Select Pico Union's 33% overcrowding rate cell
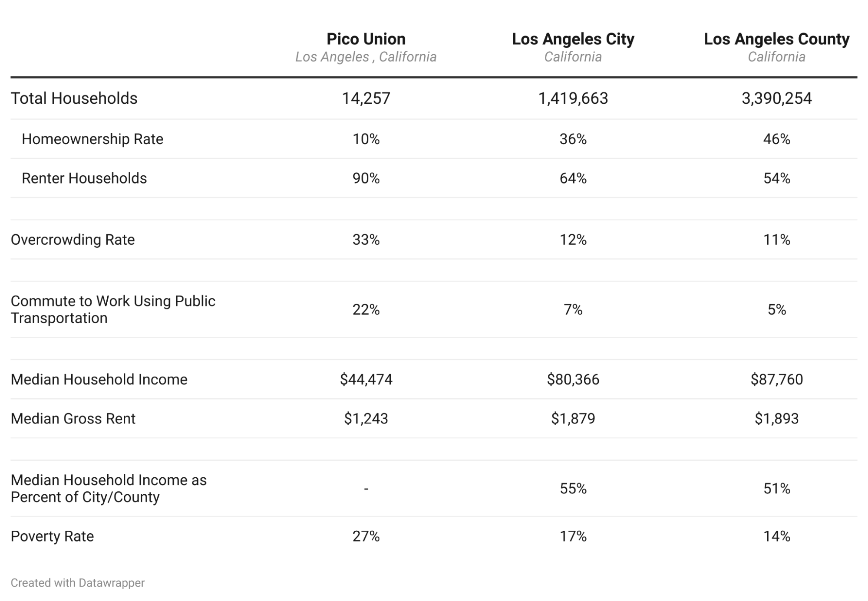This screenshot has width=868, height=601. (366, 240)
